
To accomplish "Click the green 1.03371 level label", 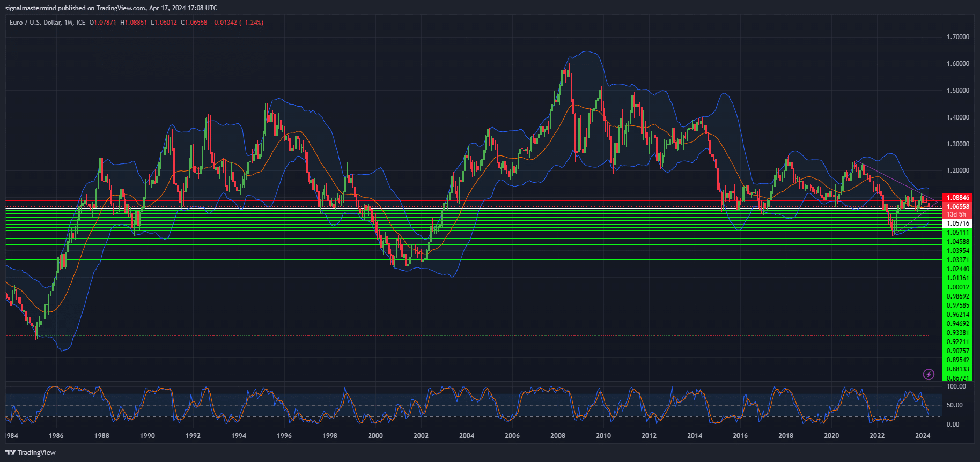I will pyautogui.click(x=958, y=260).
